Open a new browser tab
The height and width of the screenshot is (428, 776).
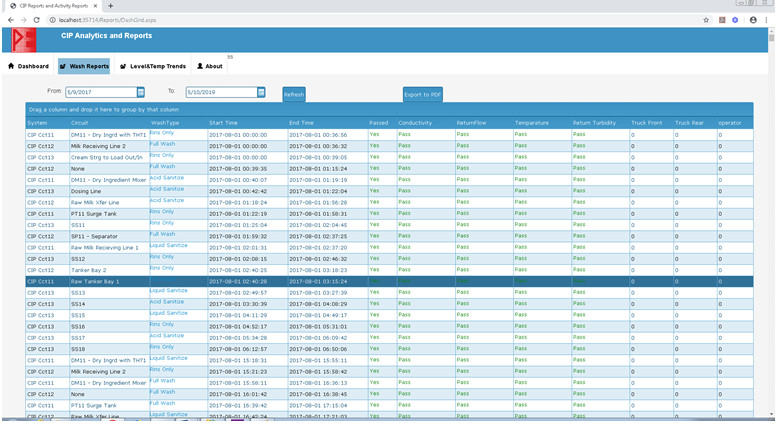111,6
